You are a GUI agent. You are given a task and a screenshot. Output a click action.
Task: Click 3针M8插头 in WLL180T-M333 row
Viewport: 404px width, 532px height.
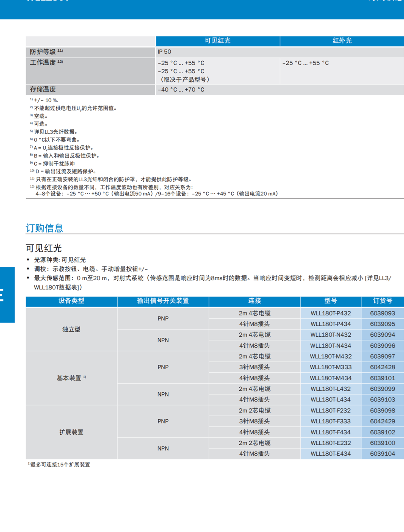pyautogui.click(x=254, y=367)
